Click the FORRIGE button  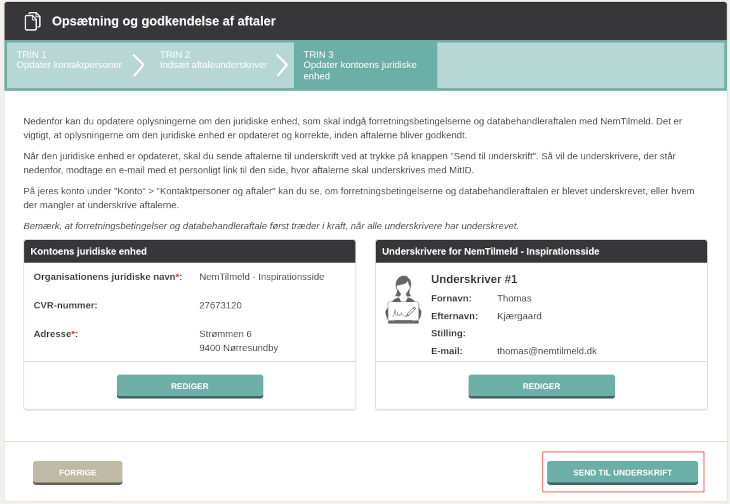[x=78, y=473]
